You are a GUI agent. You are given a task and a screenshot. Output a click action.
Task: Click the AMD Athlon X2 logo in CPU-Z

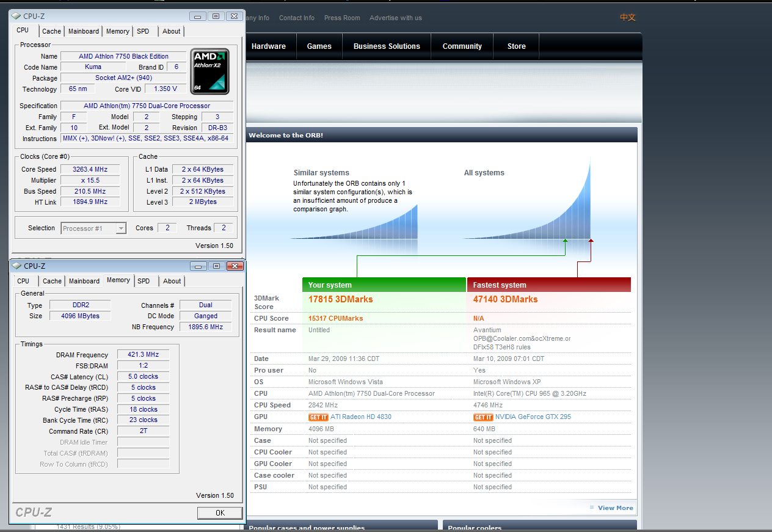(210, 71)
